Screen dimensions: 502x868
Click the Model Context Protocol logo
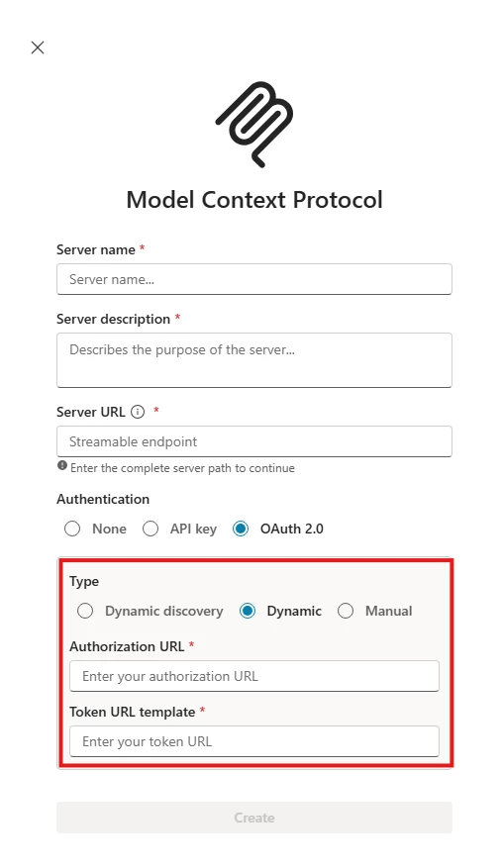coord(254,125)
